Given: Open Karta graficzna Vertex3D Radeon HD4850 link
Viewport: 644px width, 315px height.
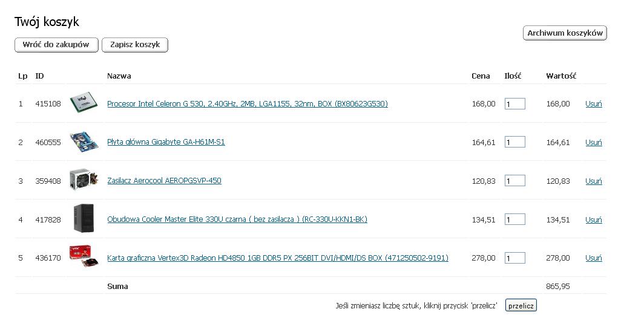Looking at the screenshot, I should click(x=278, y=258).
